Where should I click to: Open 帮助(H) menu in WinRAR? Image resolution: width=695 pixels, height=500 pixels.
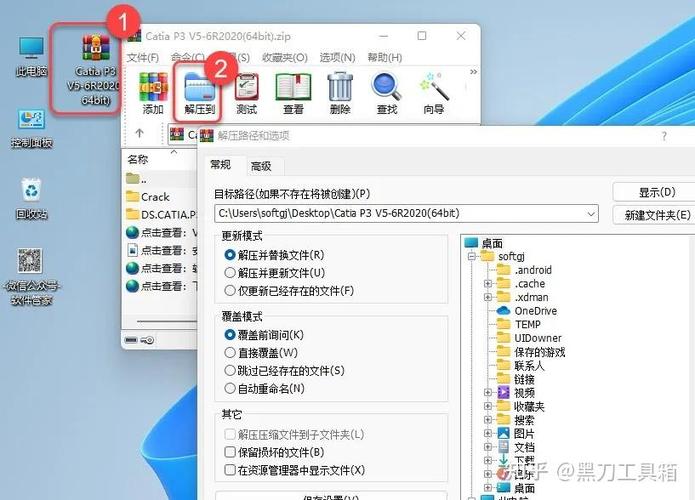coord(385,58)
